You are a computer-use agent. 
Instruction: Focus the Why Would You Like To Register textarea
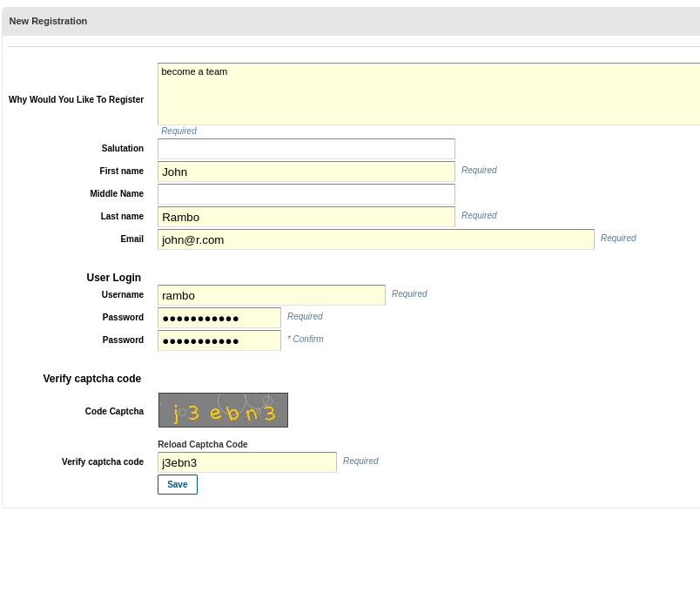[428, 94]
